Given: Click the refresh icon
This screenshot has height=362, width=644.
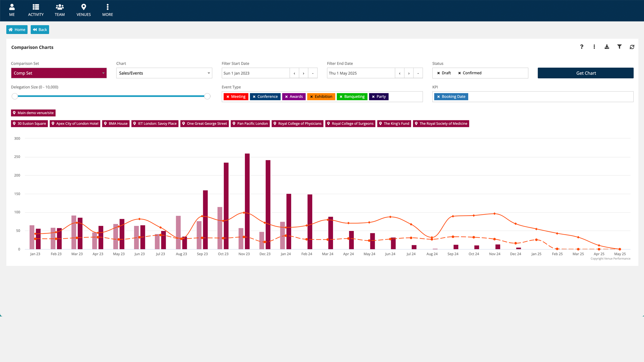Looking at the screenshot, I should 632,47.
